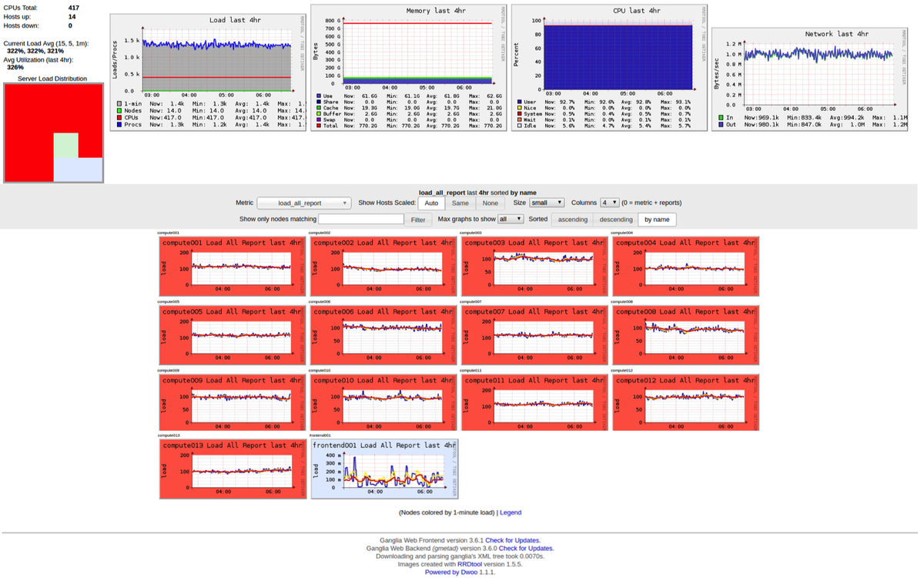Open compute011 load report graph
Screen dimensions: 924x578
(533, 404)
